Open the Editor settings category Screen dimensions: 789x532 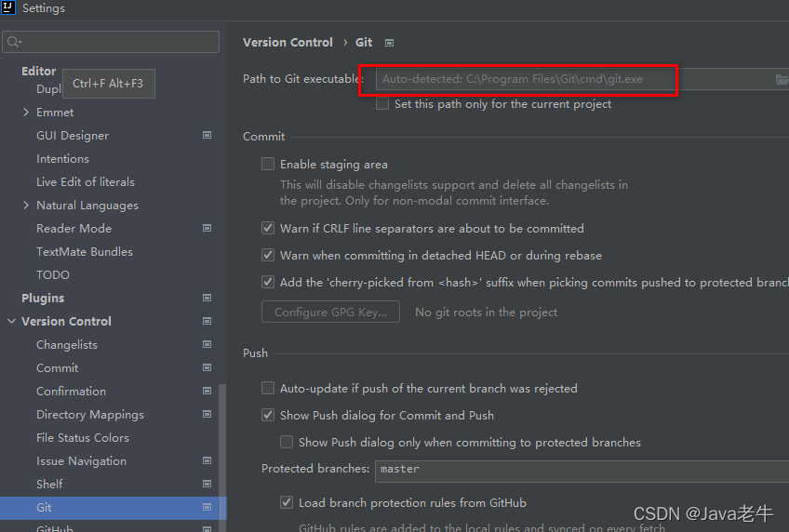(39, 71)
